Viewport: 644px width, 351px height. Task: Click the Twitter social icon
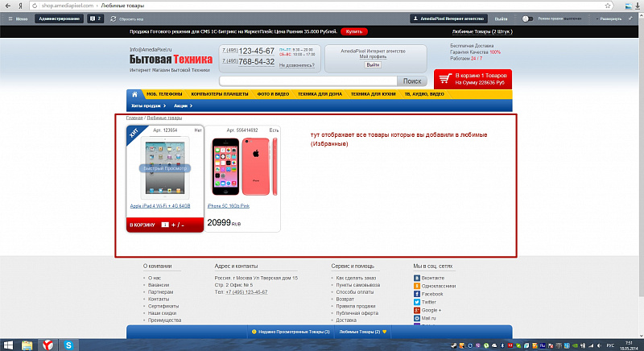(416, 302)
